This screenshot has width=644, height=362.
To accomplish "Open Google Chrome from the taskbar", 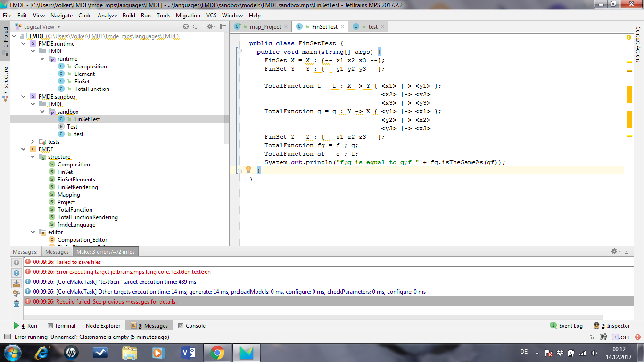I will [217, 353].
